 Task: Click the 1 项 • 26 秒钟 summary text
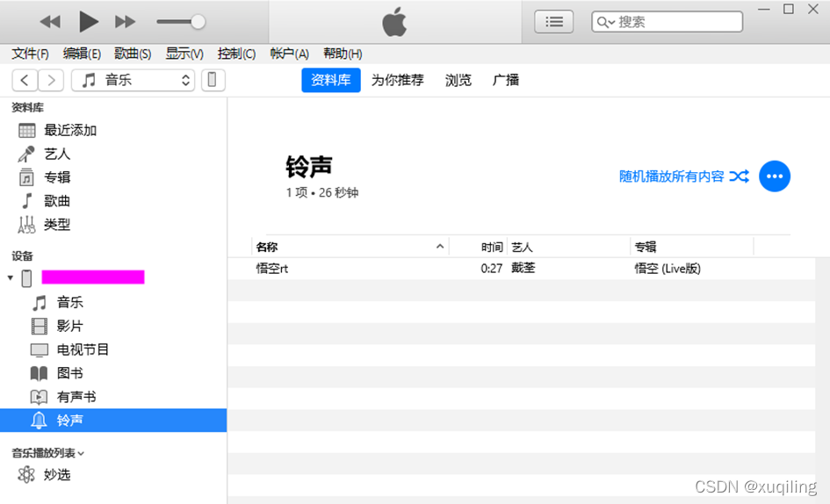tap(322, 192)
